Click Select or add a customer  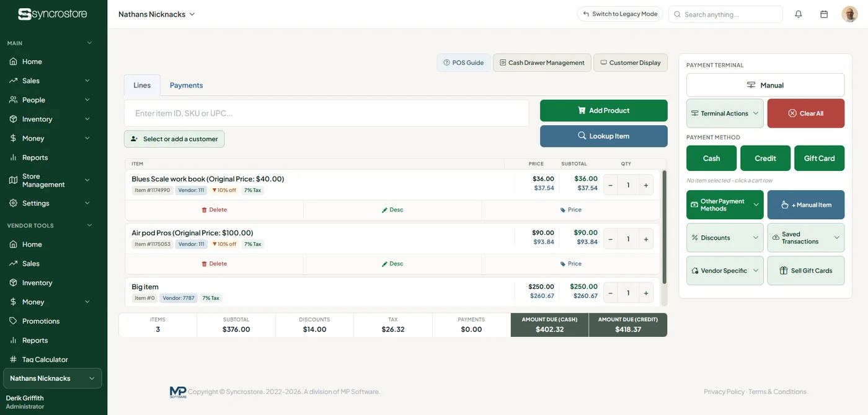pyautogui.click(x=174, y=139)
